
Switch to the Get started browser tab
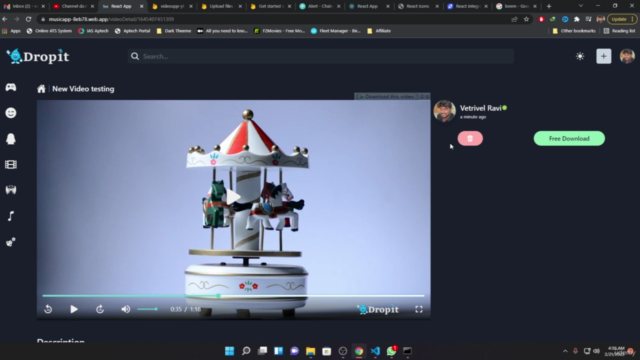(x=271, y=6)
